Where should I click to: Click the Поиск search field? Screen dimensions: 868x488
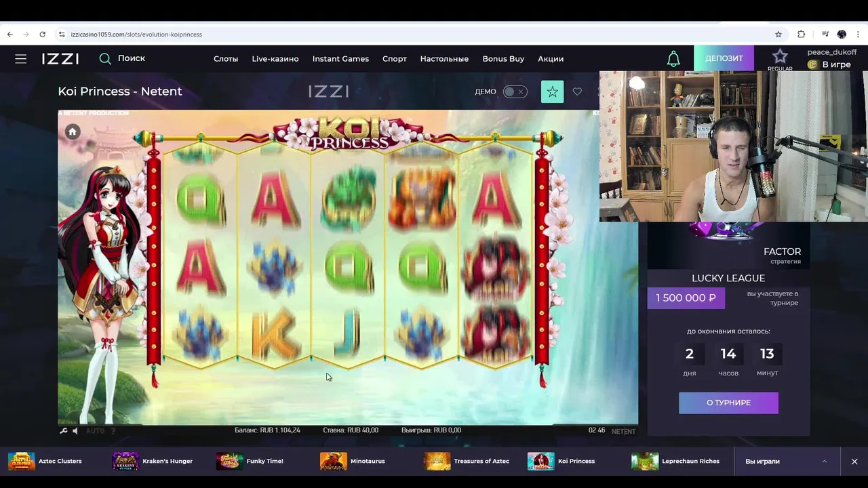click(x=132, y=58)
